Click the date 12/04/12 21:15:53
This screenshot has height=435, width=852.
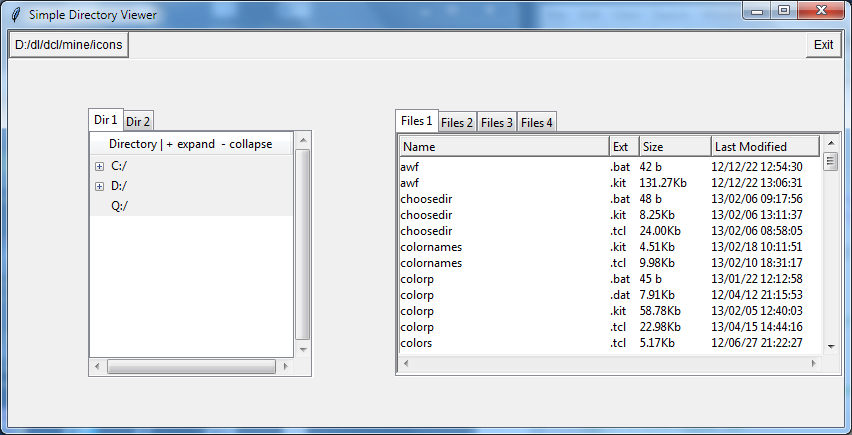[757, 295]
